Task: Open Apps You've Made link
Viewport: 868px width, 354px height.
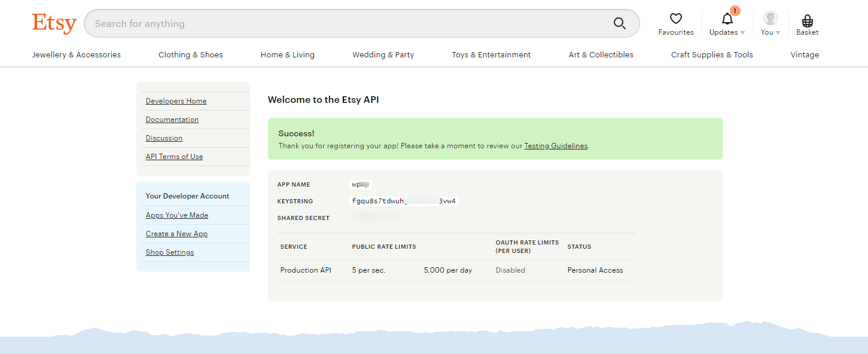Action: click(177, 215)
